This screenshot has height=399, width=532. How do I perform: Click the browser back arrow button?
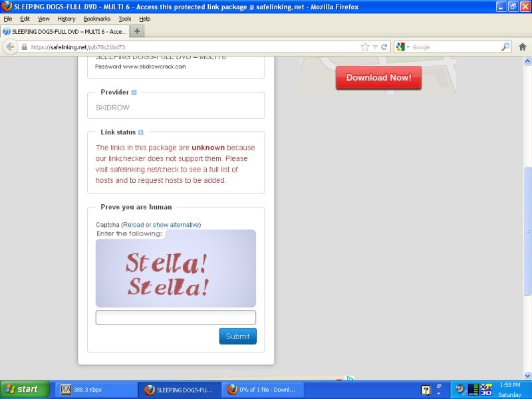click(x=10, y=47)
